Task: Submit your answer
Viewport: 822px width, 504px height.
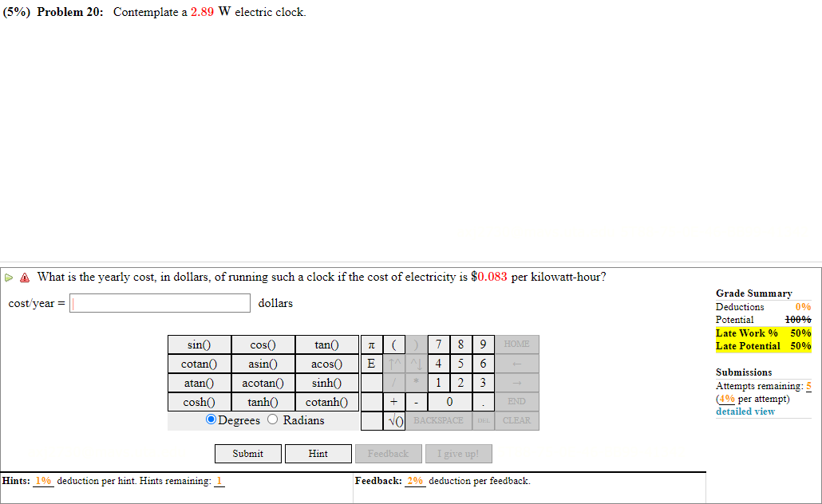Action: pyautogui.click(x=247, y=453)
